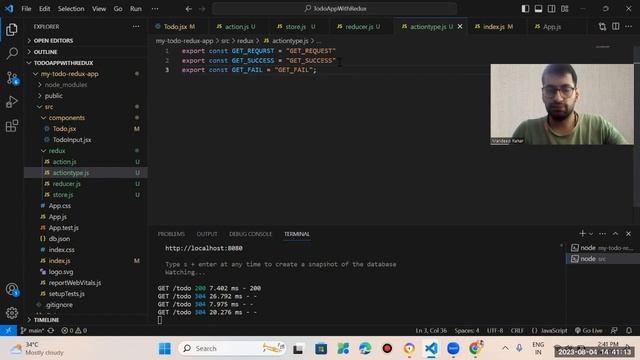This screenshot has width=640, height=360.
Task: Toggle the bottom panel layout icon
Action: [x=538, y=9]
